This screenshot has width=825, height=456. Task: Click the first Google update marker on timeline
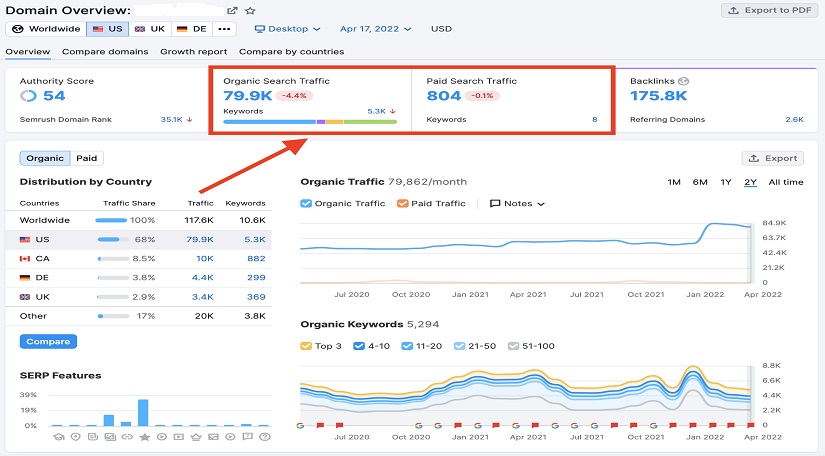click(x=300, y=425)
